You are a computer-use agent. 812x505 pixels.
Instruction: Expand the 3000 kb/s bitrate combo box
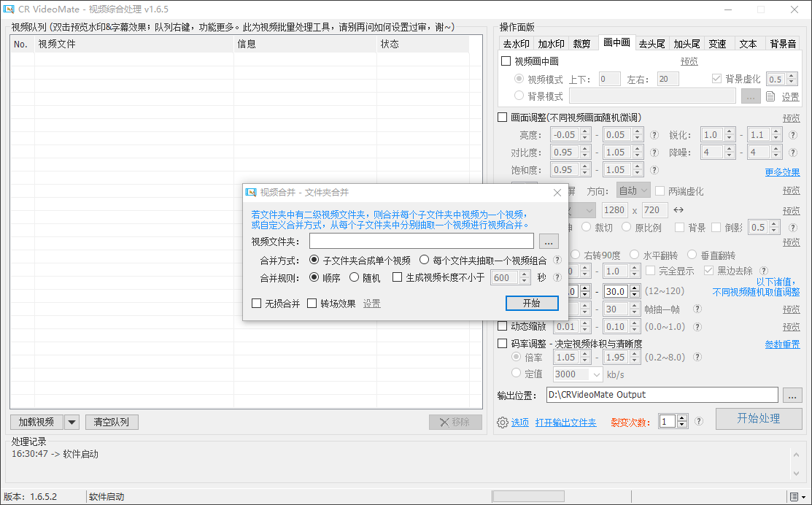596,374
